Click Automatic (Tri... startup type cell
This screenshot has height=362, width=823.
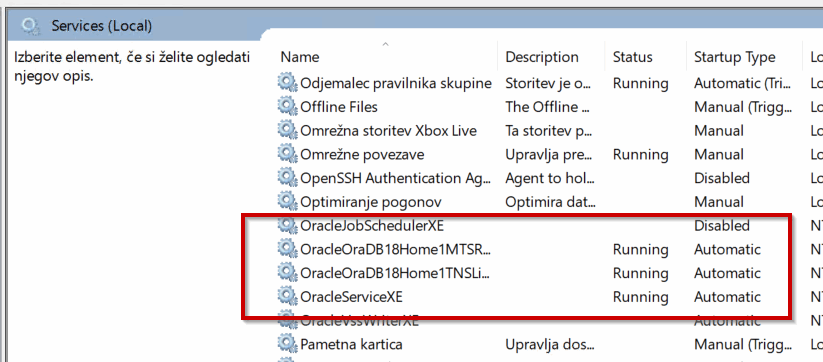pyautogui.click(x=743, y=83)
